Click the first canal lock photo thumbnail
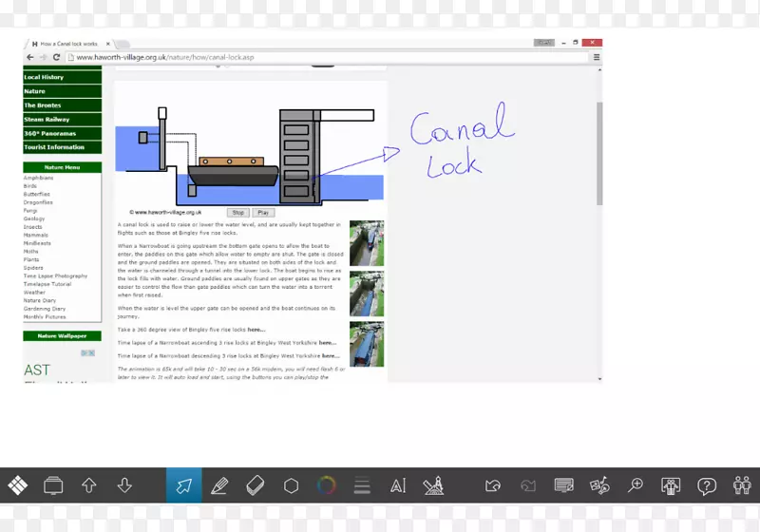The width and height of the screenshot is (760, 532). [367, 243]
